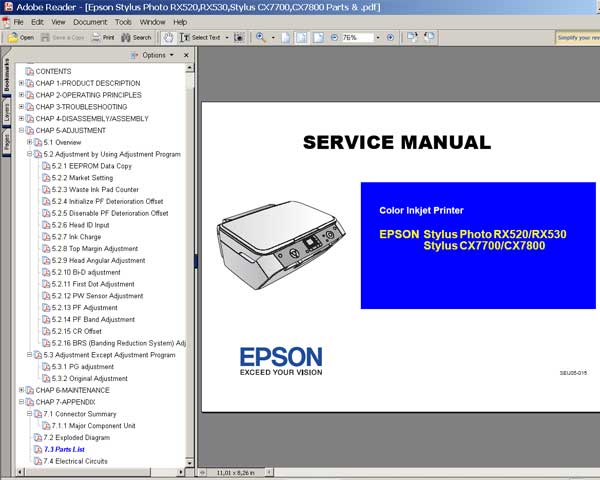Open the Tools menu

point(123,22)
